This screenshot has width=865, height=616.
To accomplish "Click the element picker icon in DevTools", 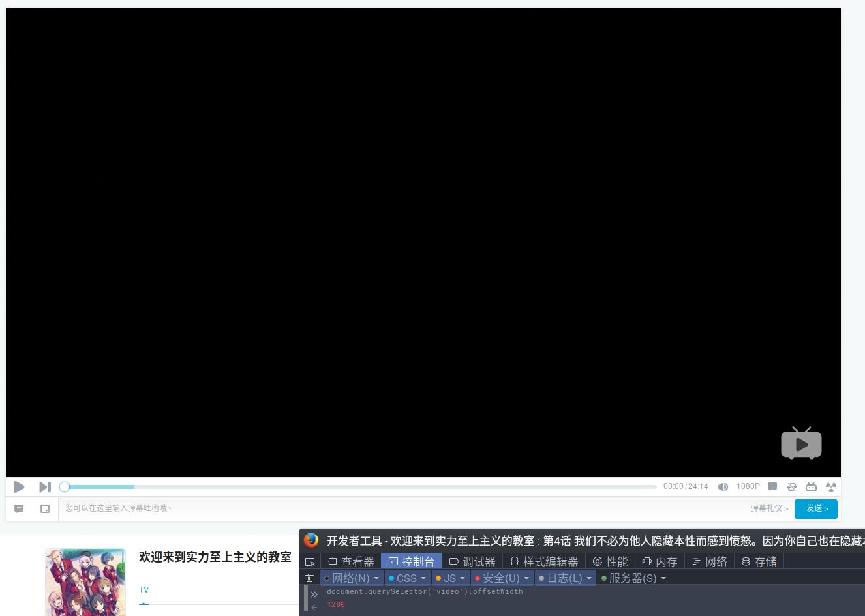I will 310,561.
